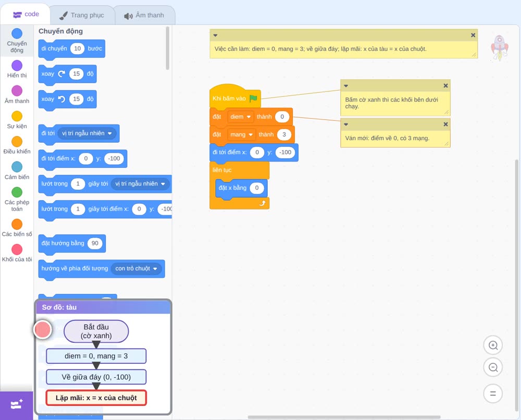Collapse the 'Việc cần làm' comment
The height and width of the screenshot is (420, 521).
[215, 35]
